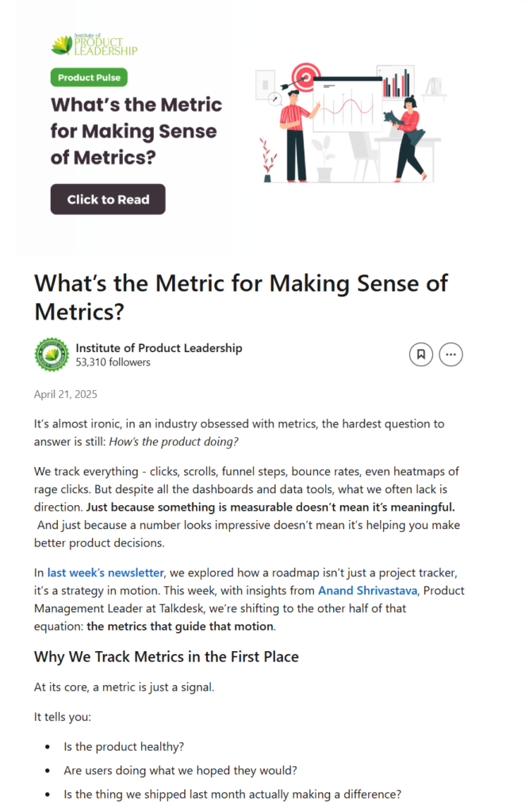This screenshot has width=529, height=812.
Task: Click the main article title heading
Action: pyautogui.click(x=241, y=297)
